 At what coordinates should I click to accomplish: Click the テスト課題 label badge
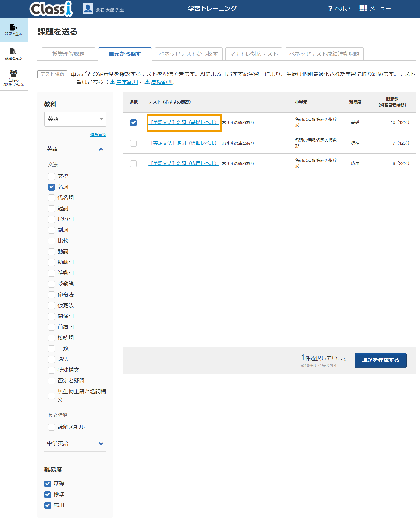(x=52, y=74)
